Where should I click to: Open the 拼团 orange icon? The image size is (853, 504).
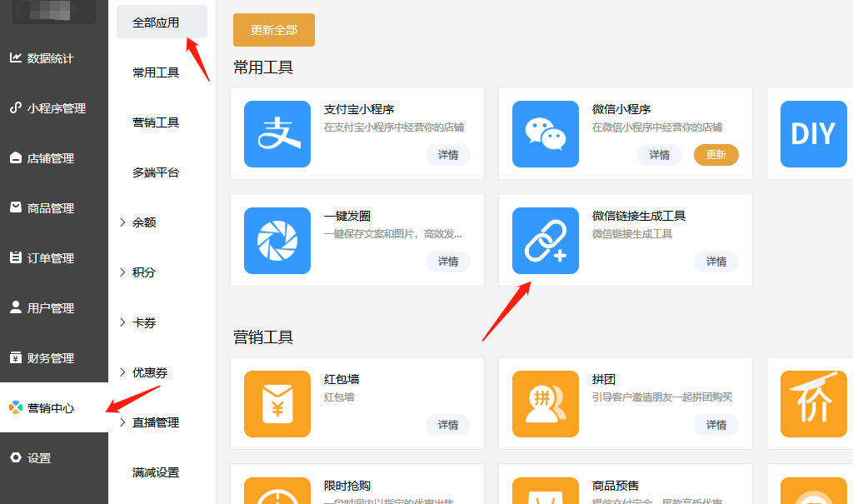(x=546, y=404)
